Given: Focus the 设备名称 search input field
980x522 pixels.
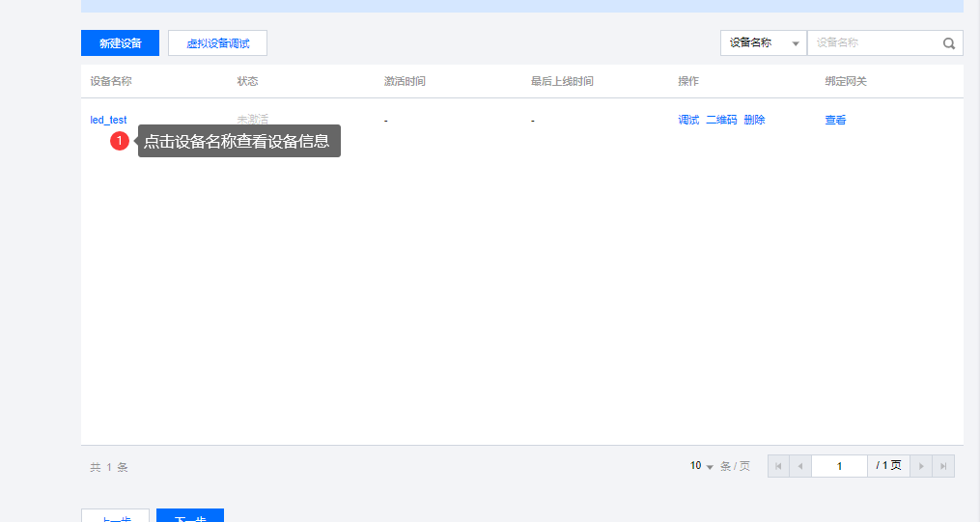Looking at the screenshot, I should (873, 43).
